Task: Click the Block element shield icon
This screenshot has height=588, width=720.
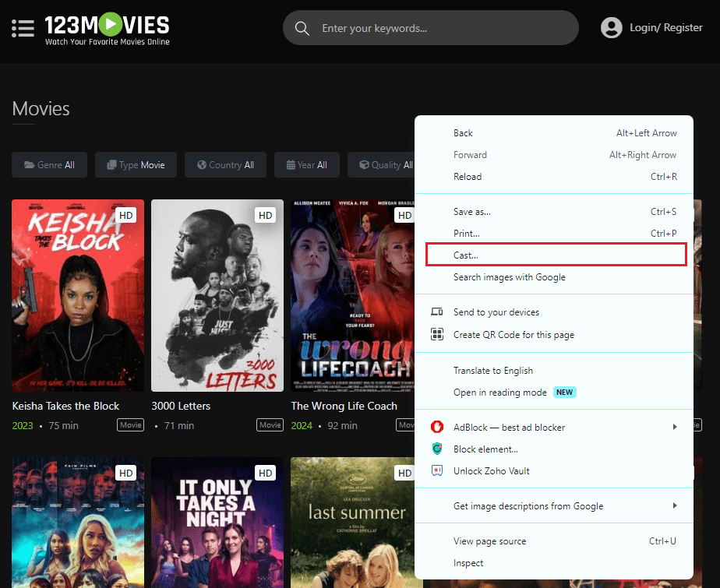Action: click(x=436, y=449)
